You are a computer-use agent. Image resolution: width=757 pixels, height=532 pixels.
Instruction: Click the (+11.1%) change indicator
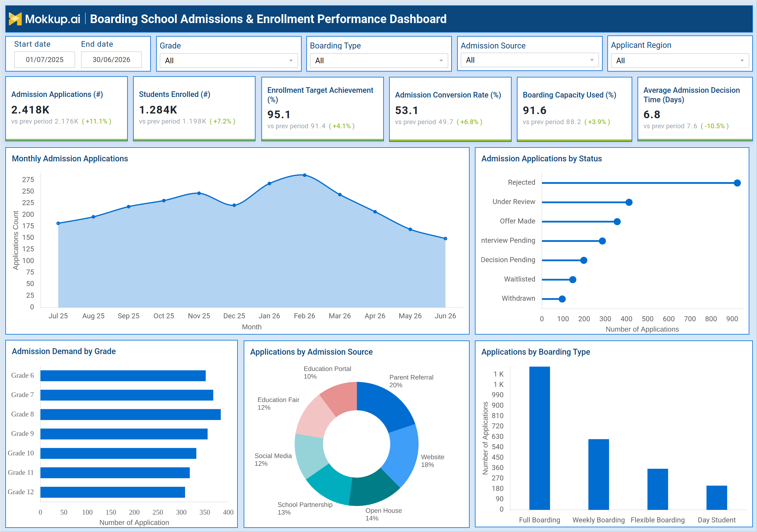coord(97,121)
